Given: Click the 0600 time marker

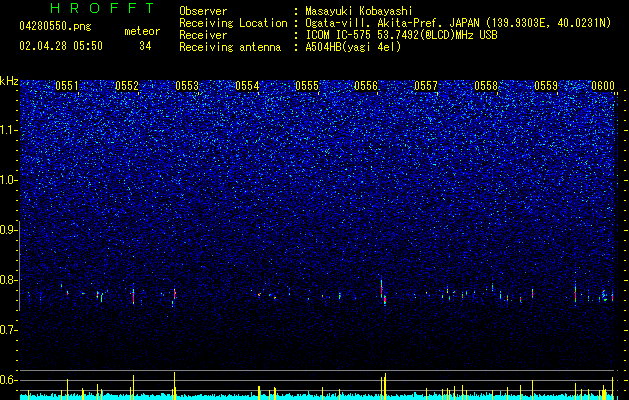Looking at the screenshot, I should point(603,86).
